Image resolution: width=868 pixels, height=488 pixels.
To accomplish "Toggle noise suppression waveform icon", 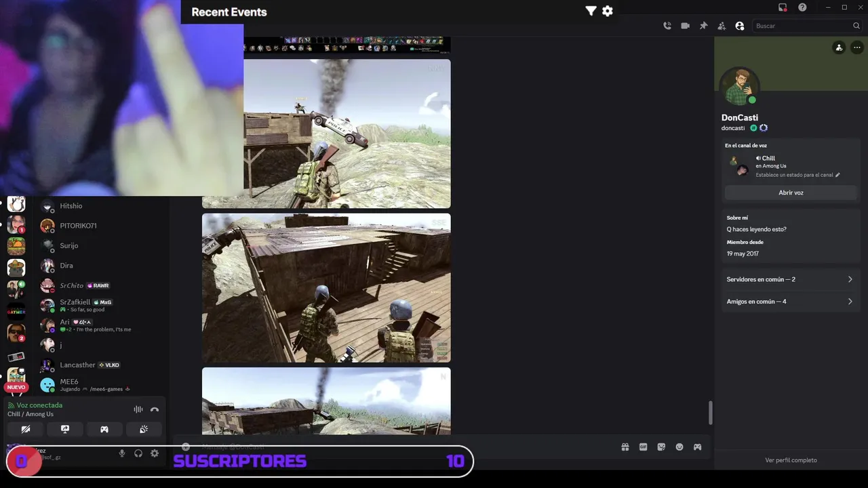I will pyautogui.click(x=138, y=409).
